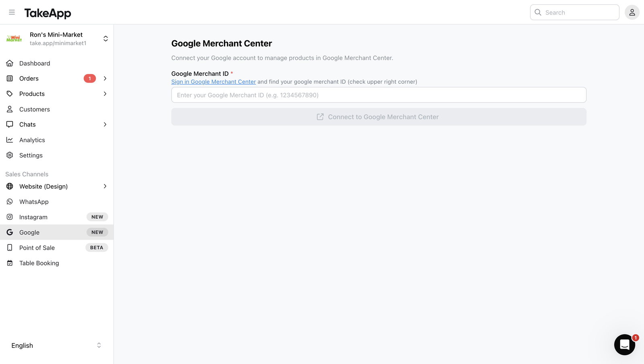Click the Sales Channels section label
The width and height of the screenshot is (644, 364).
27,174
